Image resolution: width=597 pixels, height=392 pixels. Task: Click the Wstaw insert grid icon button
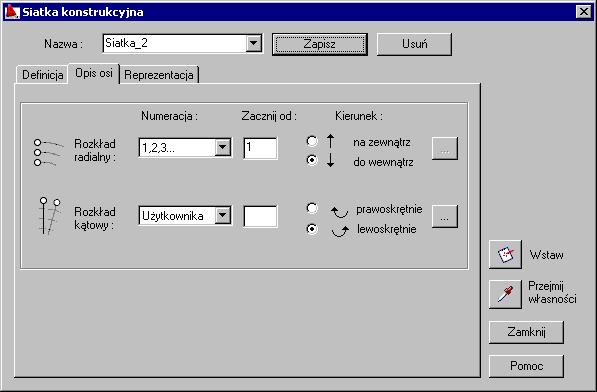(505, 254)
